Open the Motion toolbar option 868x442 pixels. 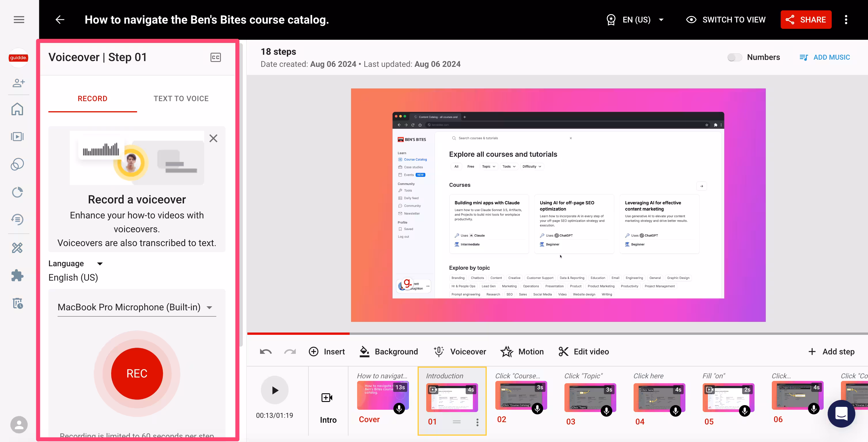(x=522, y=352)
